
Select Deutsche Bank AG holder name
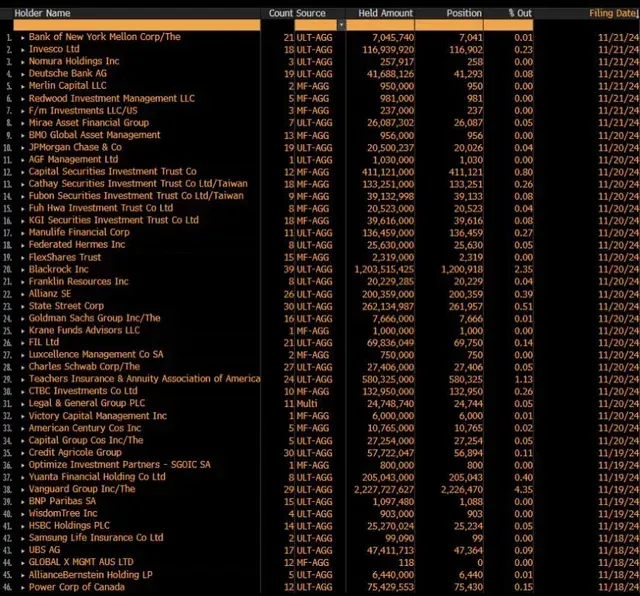pyautogui.click(x=68, y=73)
